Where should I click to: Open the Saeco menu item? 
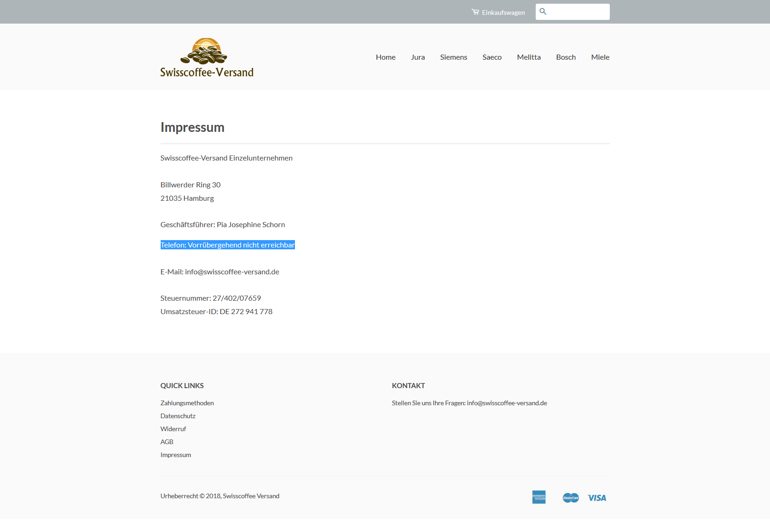pyautogui.click(x=492, y=57)
